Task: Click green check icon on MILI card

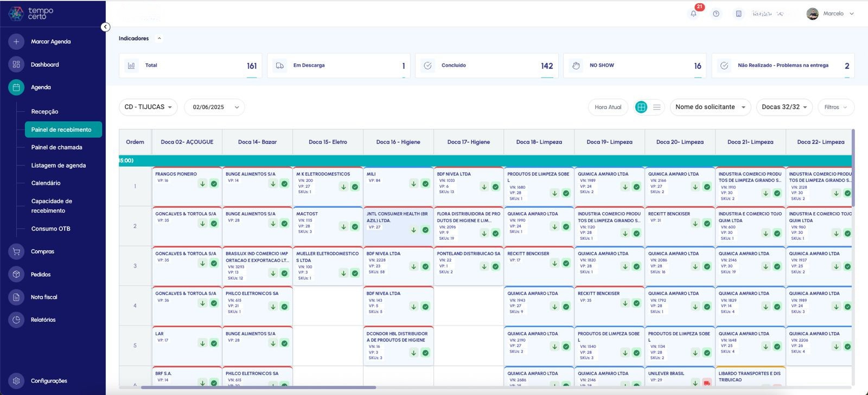Action: [x=425, y=184]
